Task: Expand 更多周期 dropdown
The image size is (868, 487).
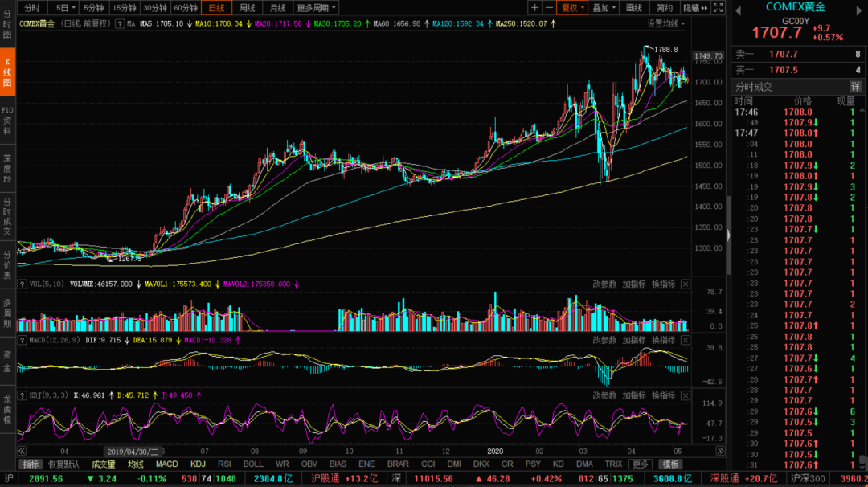Action: 316,8
